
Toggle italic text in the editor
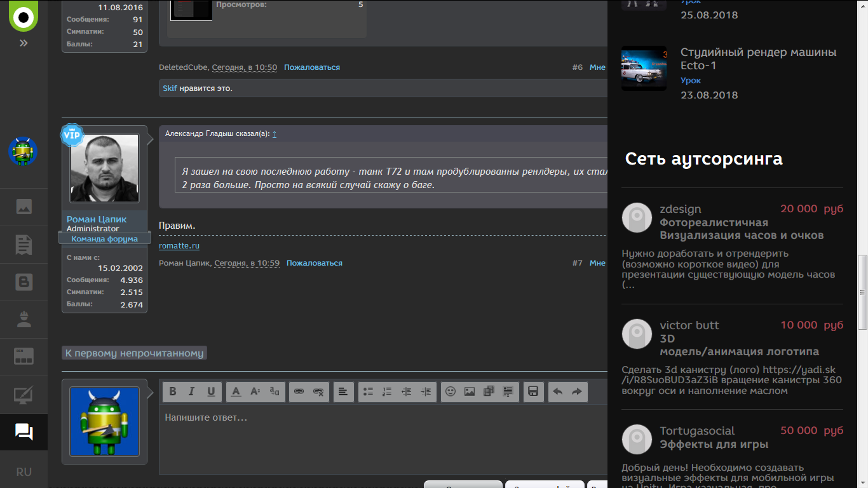click(x=191, y=392)
